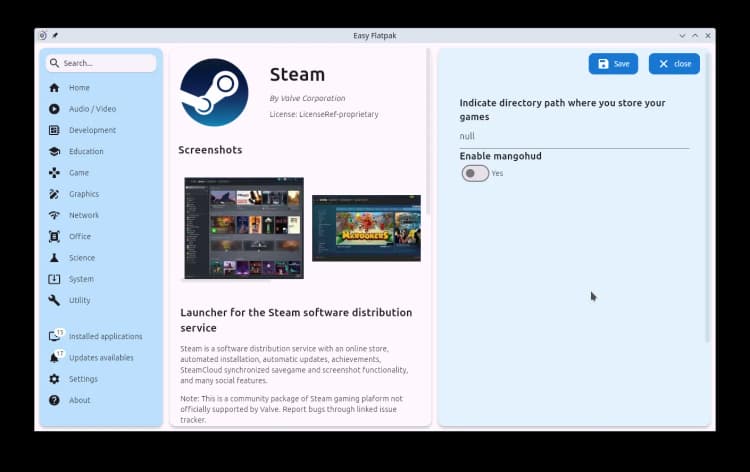
Task: Click the Development category icon
Action: [54, 130]
